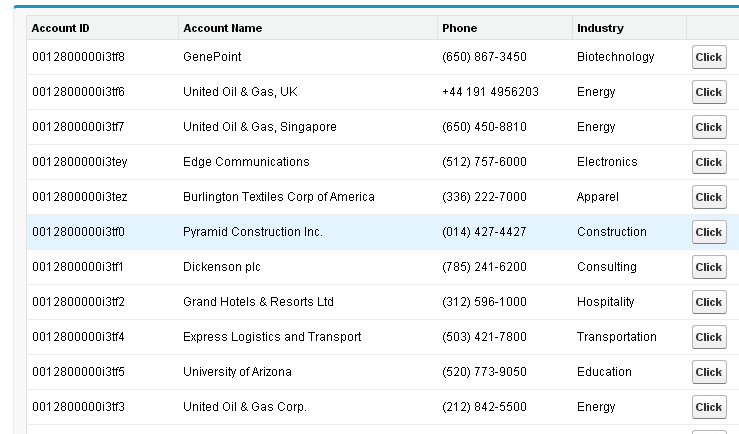
Task: Select the Edge Communications account name
Action: point(246,162)
